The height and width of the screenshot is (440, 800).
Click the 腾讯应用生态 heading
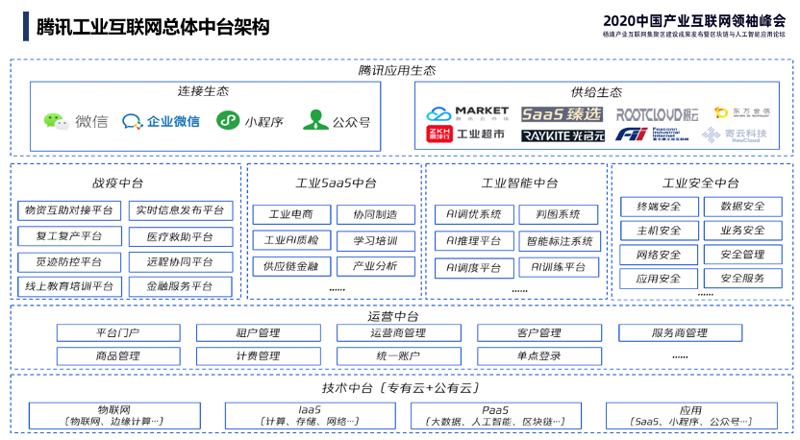(x=397, y=70)
